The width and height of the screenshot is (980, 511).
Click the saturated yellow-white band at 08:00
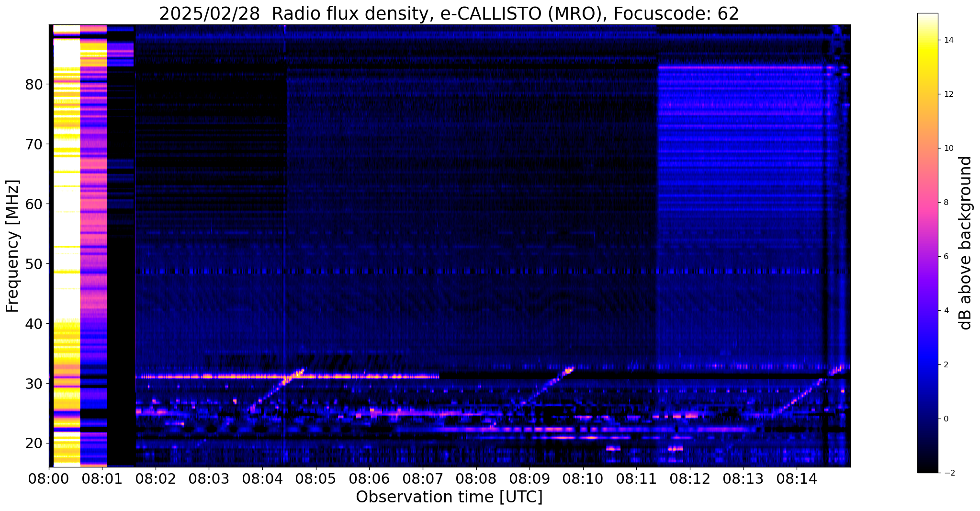[x=67, y=246]
